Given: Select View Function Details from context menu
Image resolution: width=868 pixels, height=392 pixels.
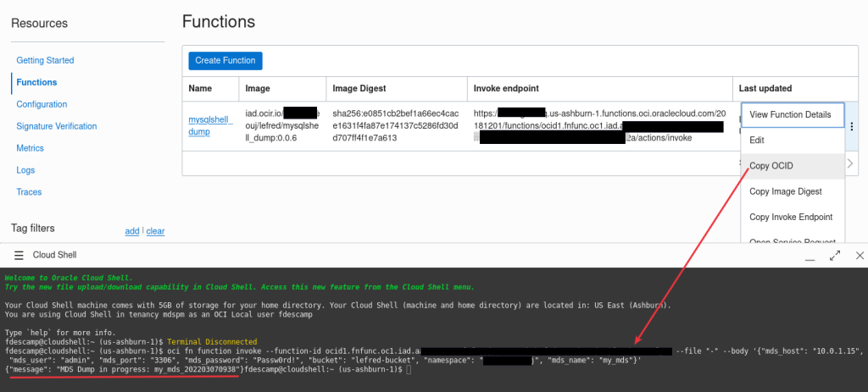Looking at the screenshot, I should tap(790, 115).
